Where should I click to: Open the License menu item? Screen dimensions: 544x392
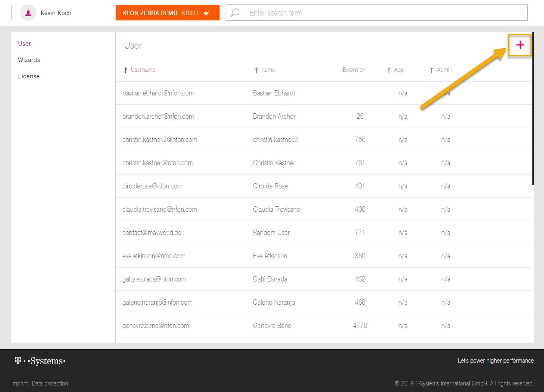29,76
